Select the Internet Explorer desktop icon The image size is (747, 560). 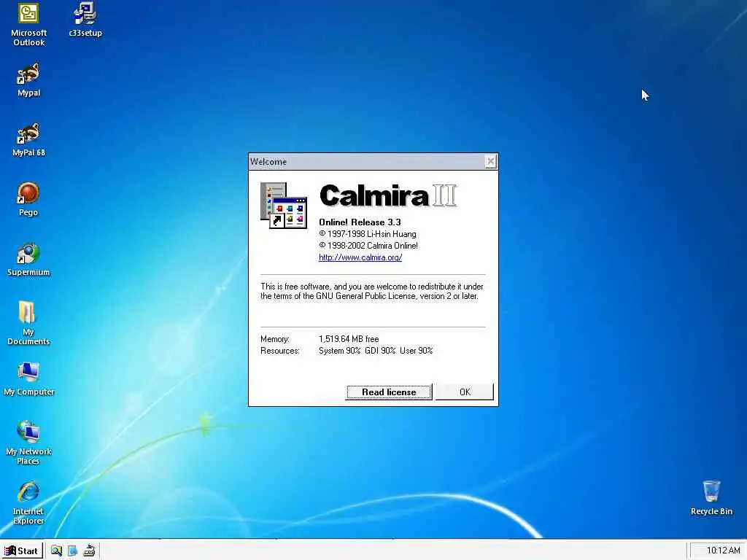[x=28, y=502]
